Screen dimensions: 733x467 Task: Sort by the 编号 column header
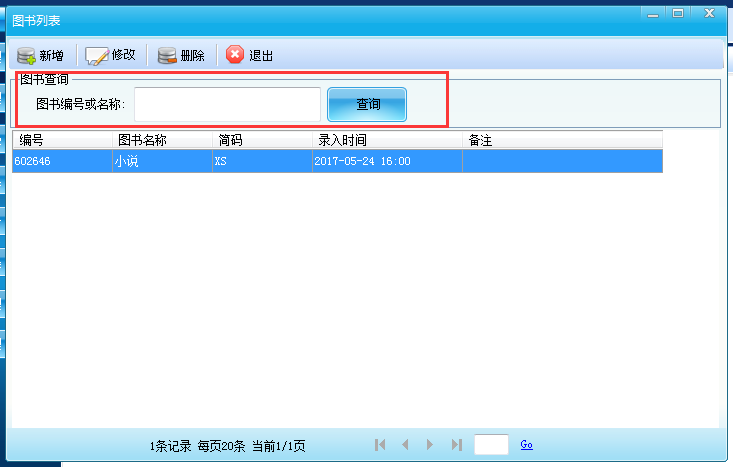[x=62, y=140]
